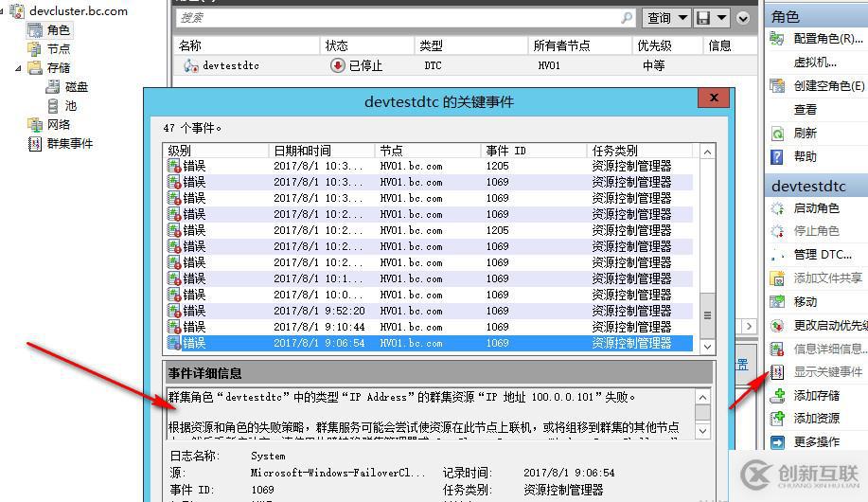Screen dimensions: 868x502
Task: Click the 启动角色 icon for devtestdtc
Action: [x=777, y=208]
